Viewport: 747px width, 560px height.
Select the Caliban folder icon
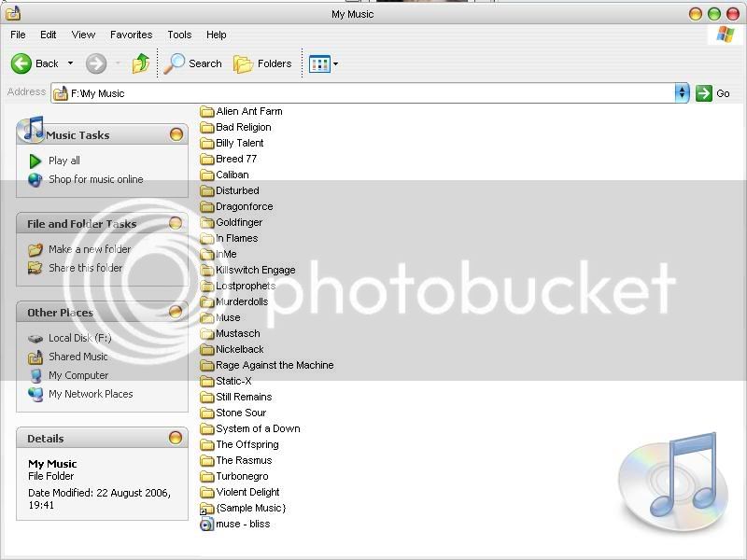click(x=206, y=175)
